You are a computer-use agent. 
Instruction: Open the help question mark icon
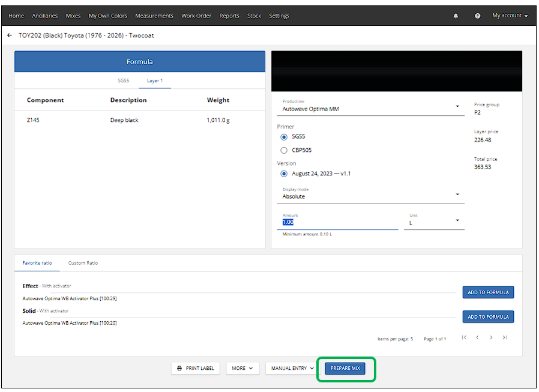pos(477,16)
